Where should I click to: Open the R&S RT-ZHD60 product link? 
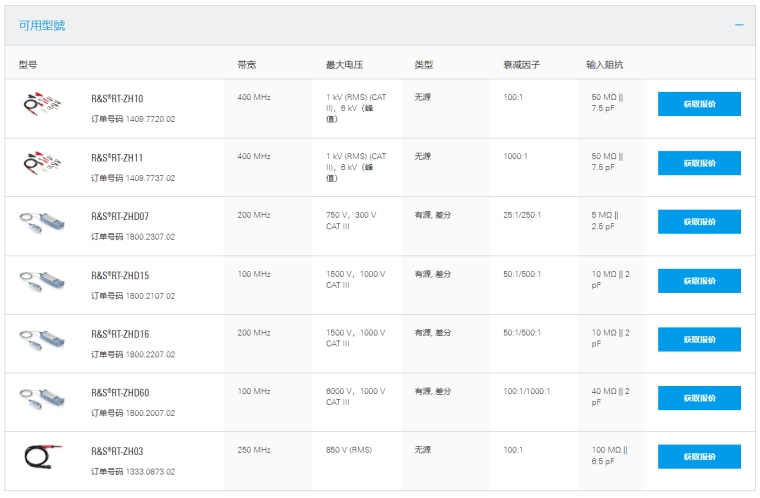point(120,392)
